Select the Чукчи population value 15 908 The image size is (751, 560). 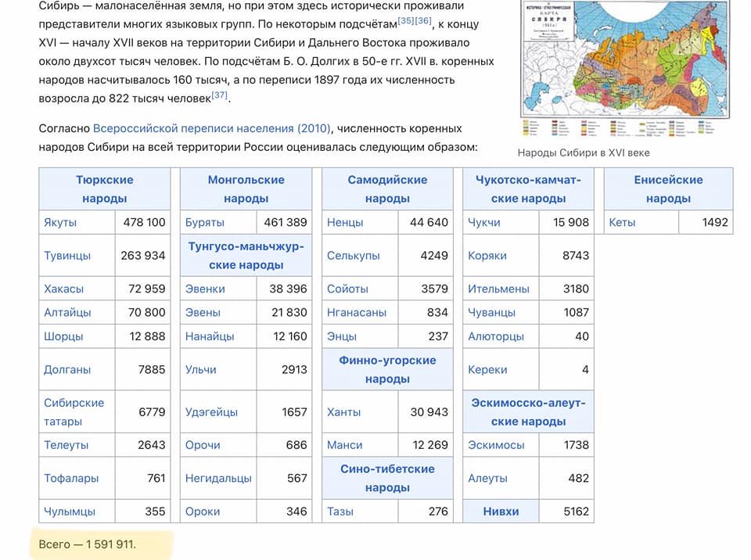[x=571, y=222]
